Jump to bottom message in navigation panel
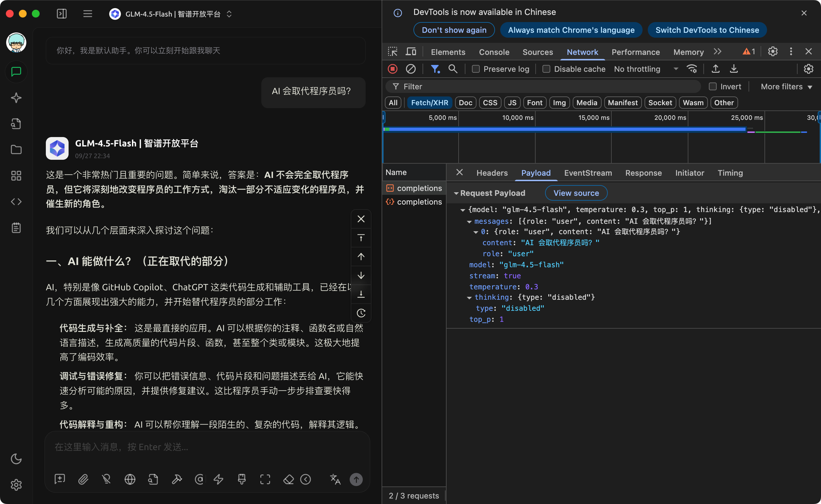Screen dimensions: 821x504 [x=361, y=294]
